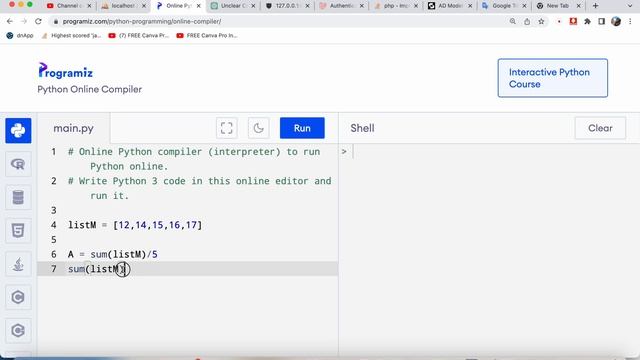Click the browser address bar URL
This screenshot has height=360, width=640.
(142, 21)
